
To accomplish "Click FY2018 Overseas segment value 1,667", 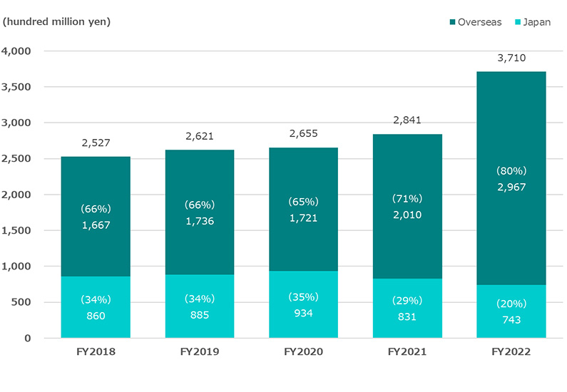I will click(x=96, y=225).
